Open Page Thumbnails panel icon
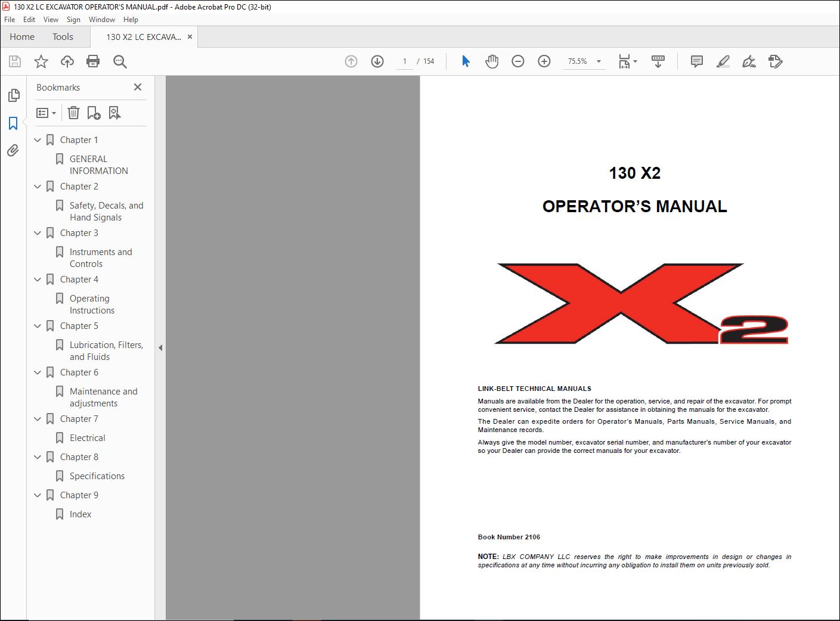840x621 pixels. click(x=13, y=95)
